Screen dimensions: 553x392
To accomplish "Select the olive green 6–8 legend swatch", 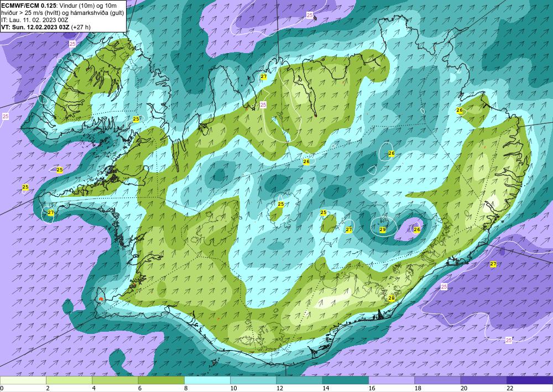I will 161,380.
